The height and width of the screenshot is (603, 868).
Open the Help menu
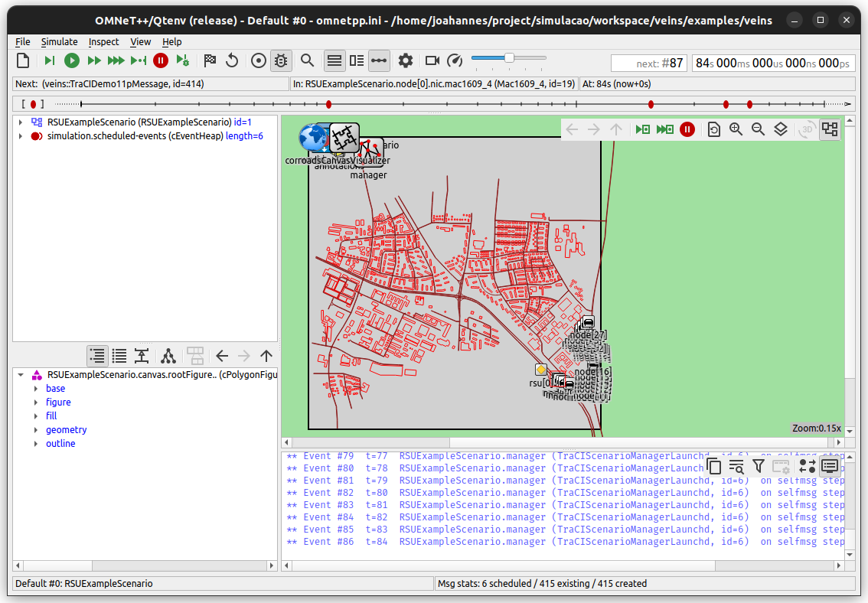point(171,41)
